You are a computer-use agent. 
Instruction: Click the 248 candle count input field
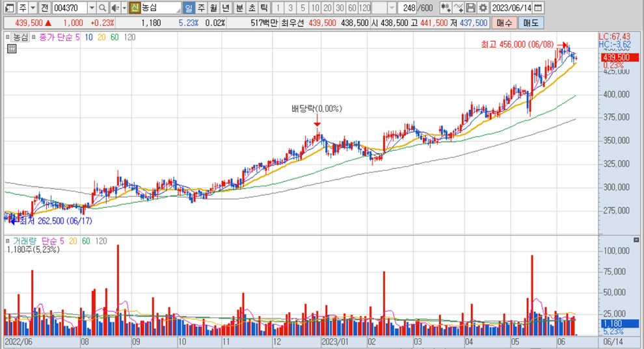[409, 8]
